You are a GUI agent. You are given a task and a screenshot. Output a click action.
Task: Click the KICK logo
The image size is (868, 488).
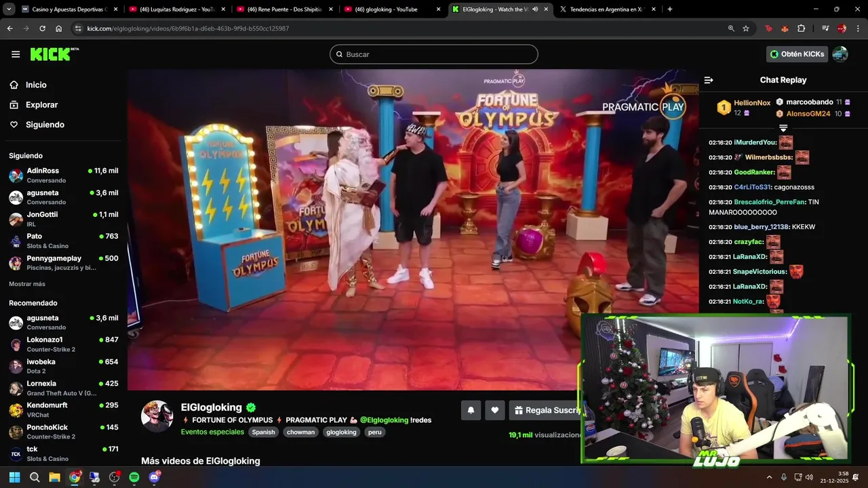[54, 54]
